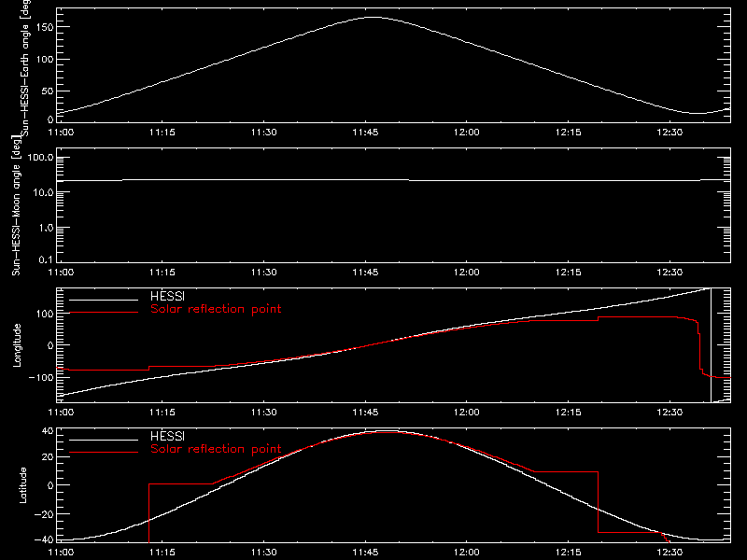Select Solar reflection point legend in Longitude plot
This screenshot has height=560, width=747.
point(216,309)
